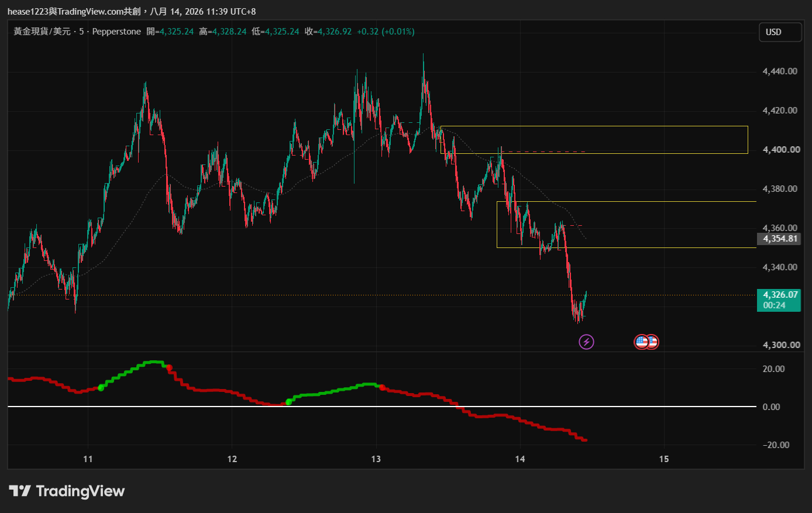Click the 20.00 indicator scale label
The height and width of the screenshot is (513, 812).
774,369
